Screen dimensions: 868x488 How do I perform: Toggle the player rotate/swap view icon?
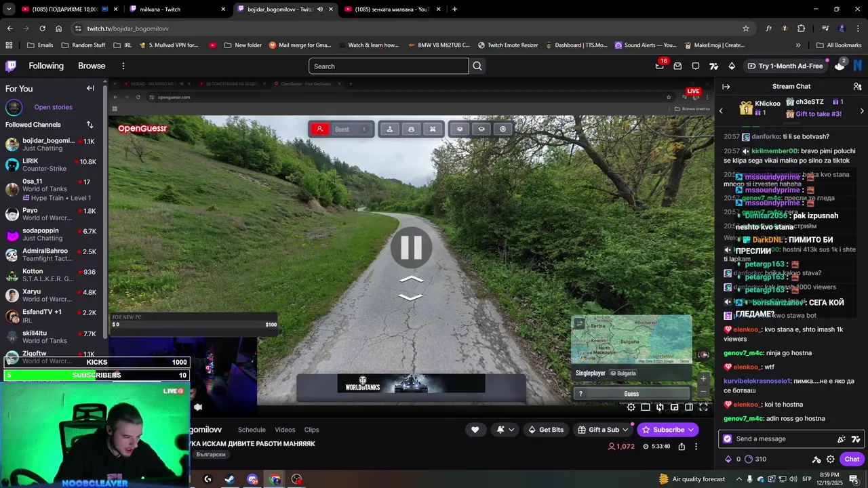tap(660, 407)
